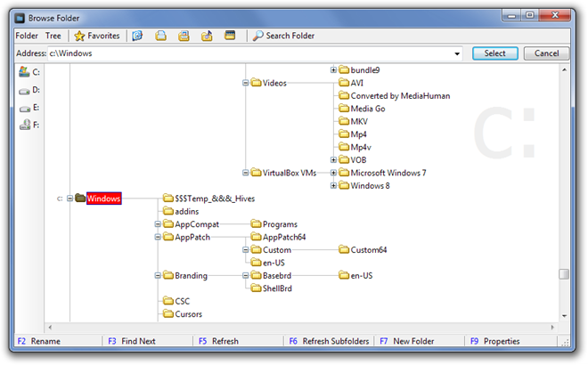Select the addins folder
The image size is (588, 365).
click(x=181, y=211)
